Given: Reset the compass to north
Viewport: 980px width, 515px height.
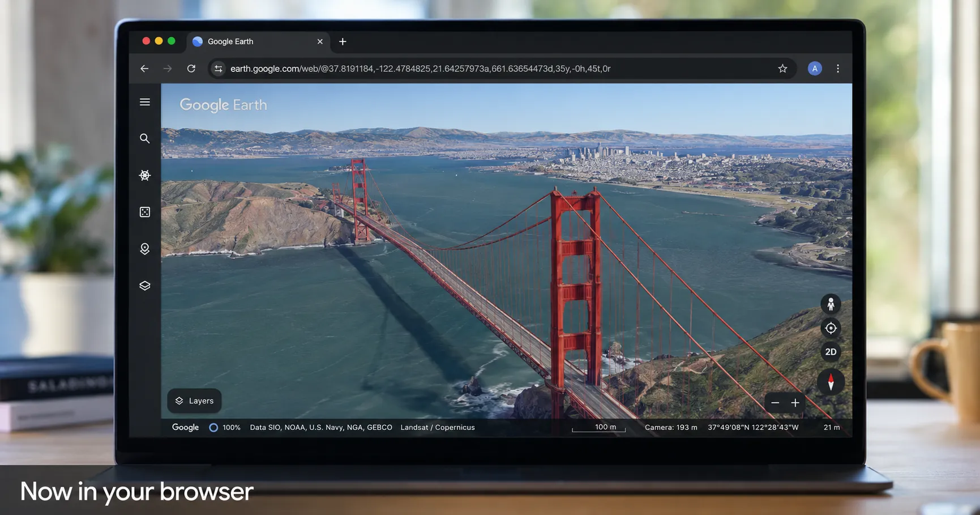Looking at the screenshot, I should click(x=831, y=382).
